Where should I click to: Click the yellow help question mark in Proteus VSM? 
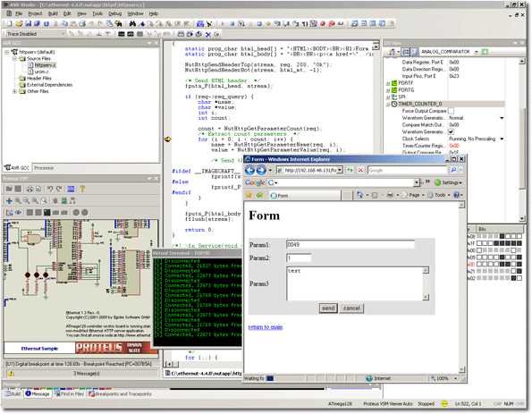pyautogui.click(x=82, y=189)
